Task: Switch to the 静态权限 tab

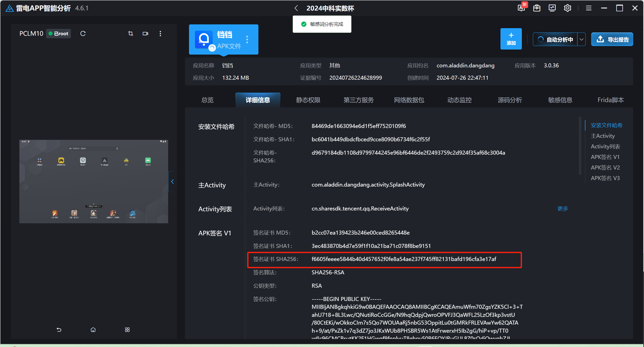Action: (308, 100)
